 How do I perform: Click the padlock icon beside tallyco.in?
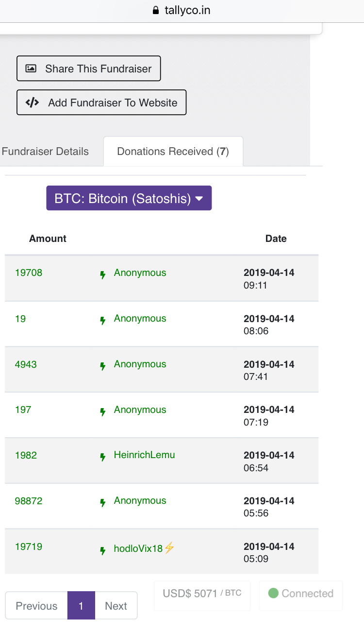[156, 10]
